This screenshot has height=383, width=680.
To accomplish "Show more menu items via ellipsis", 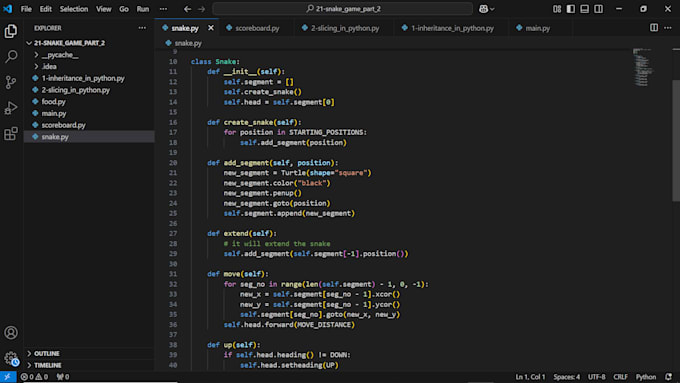I will [x=163, y=9].
